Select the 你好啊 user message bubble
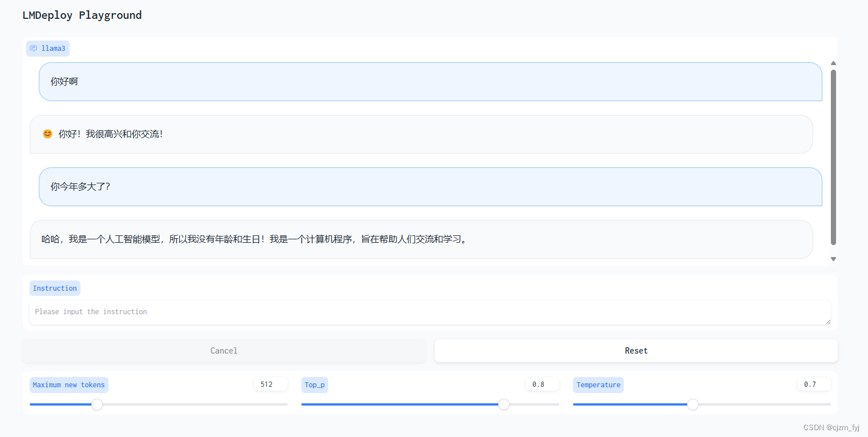 [430, 82]
